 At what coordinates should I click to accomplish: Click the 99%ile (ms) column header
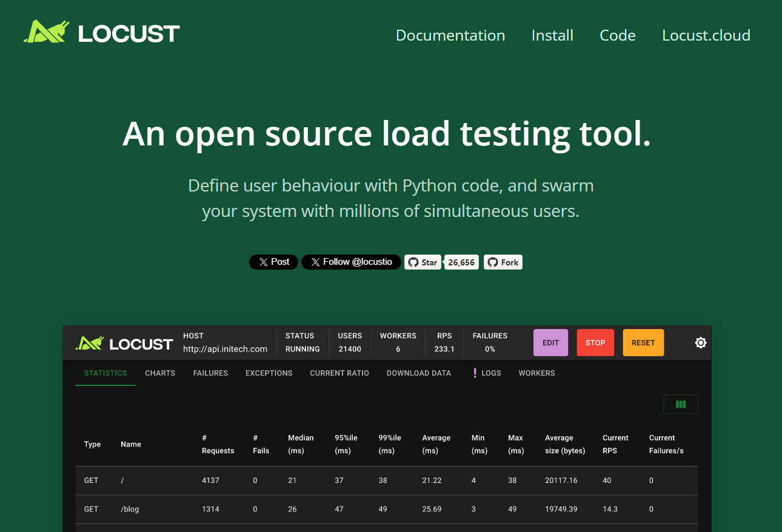[390, 444]
